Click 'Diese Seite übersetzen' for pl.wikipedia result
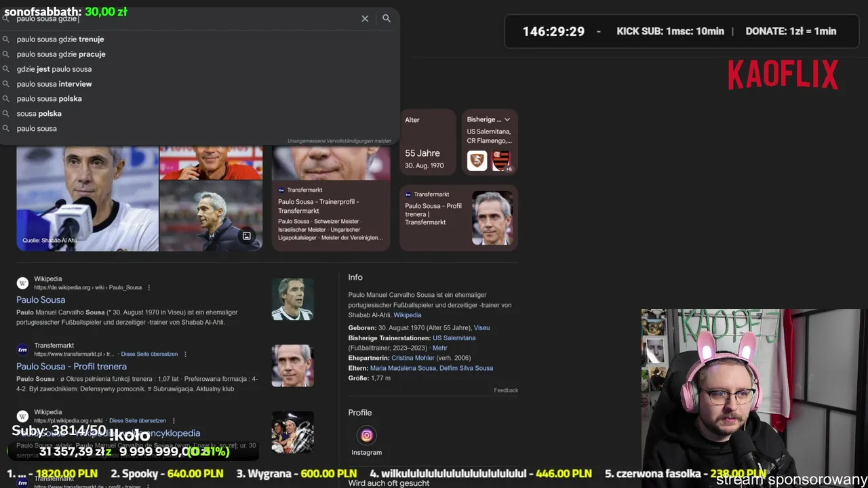Image resolution: width=868 pixels, height=488 pixels. coord(138,420)
